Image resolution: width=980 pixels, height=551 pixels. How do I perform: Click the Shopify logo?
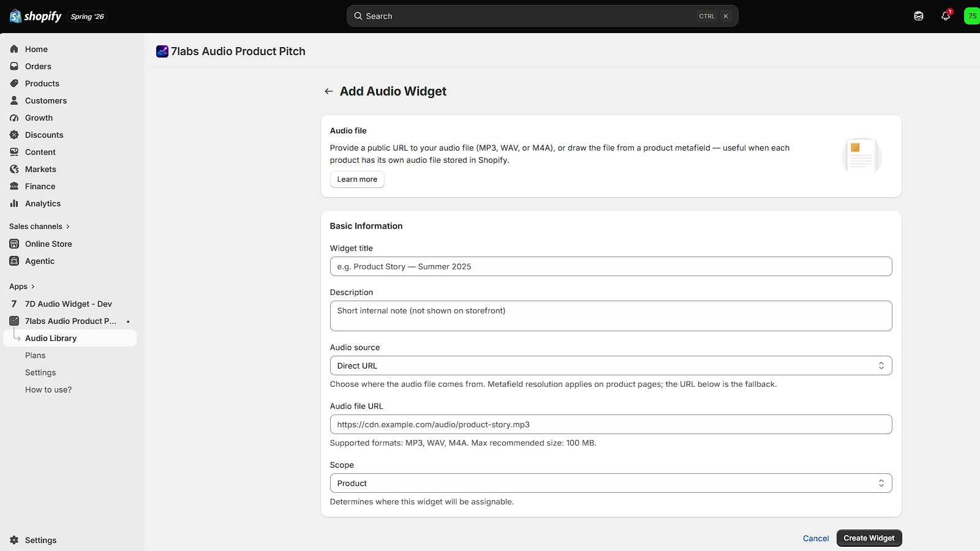[x=36, y=16]
